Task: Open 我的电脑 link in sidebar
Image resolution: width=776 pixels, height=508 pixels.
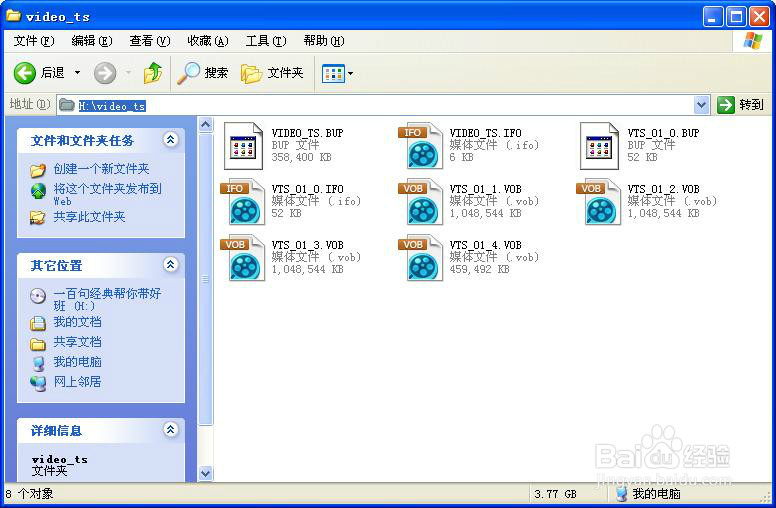Action: tap(78, 362)
